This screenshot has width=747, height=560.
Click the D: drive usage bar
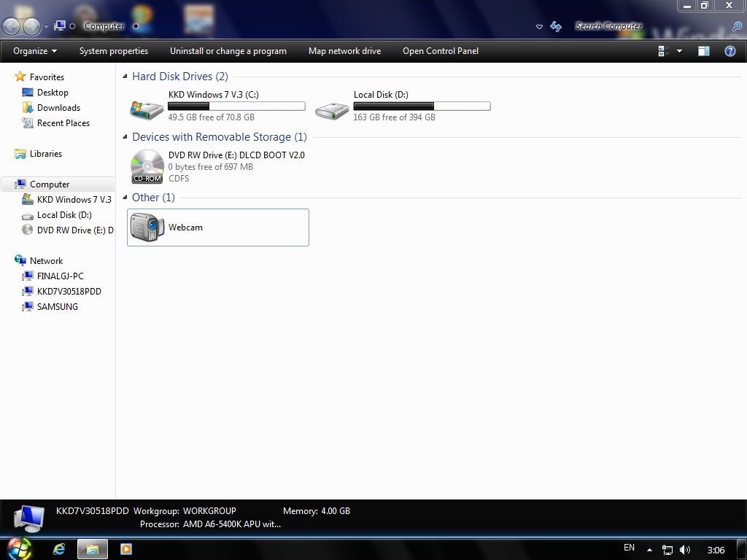click(x=422, y=106)
